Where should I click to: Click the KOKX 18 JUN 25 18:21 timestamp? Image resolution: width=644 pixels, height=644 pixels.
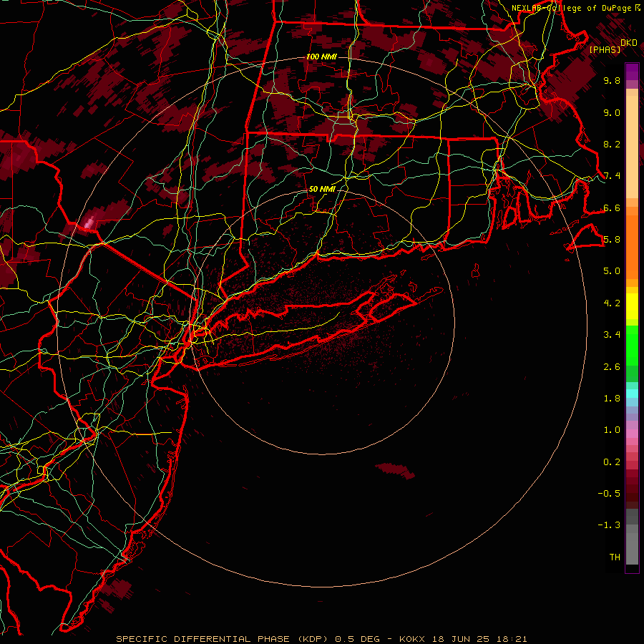point(463,639)
